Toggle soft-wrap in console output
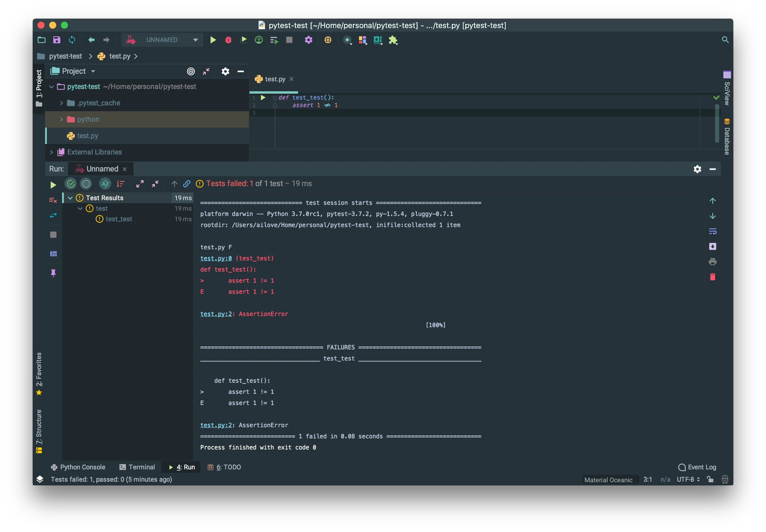 [x=712, y=231]
